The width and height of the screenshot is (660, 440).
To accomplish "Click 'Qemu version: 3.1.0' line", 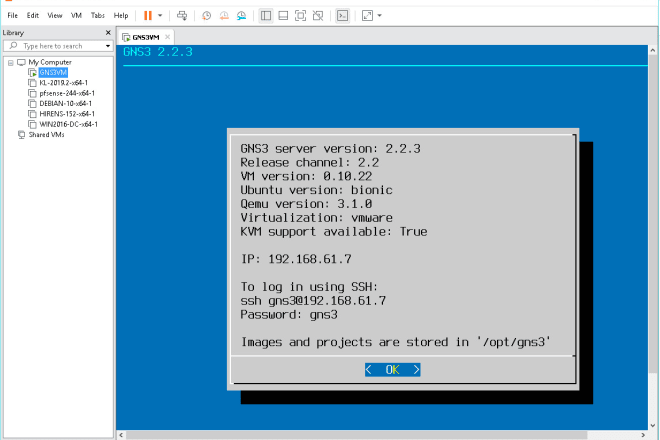I will [306, 204].
